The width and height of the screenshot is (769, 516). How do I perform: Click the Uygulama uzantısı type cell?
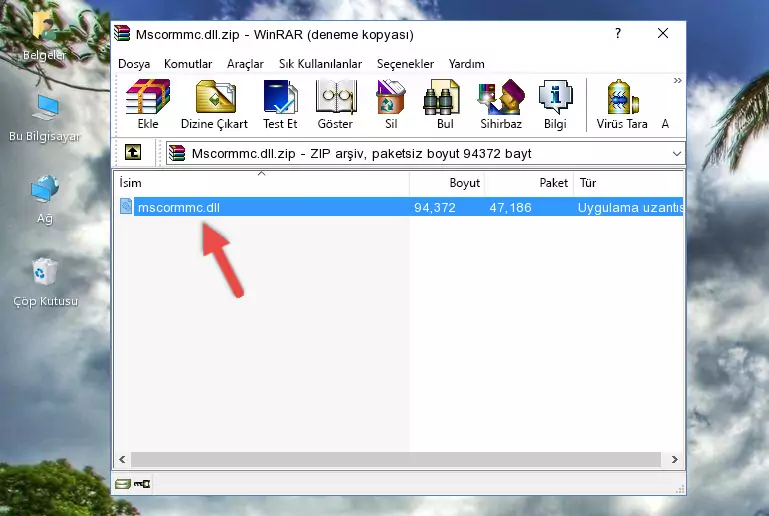pos(630,207)
